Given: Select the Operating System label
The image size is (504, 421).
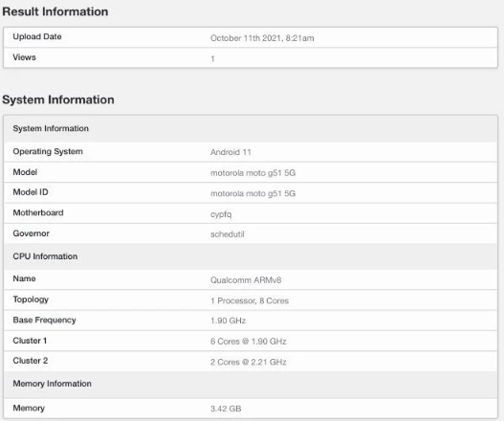Looking at the screenshot, I should click(48, 151).
